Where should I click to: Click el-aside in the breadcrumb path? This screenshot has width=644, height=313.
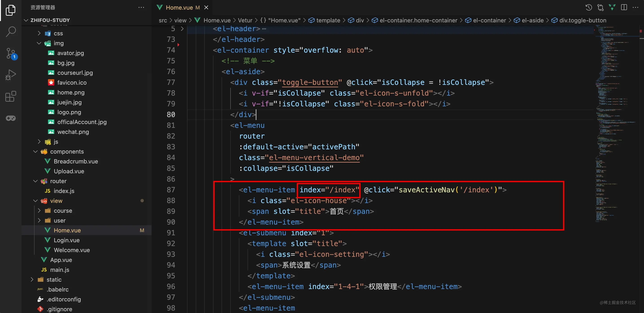click(x=532, y=20)
